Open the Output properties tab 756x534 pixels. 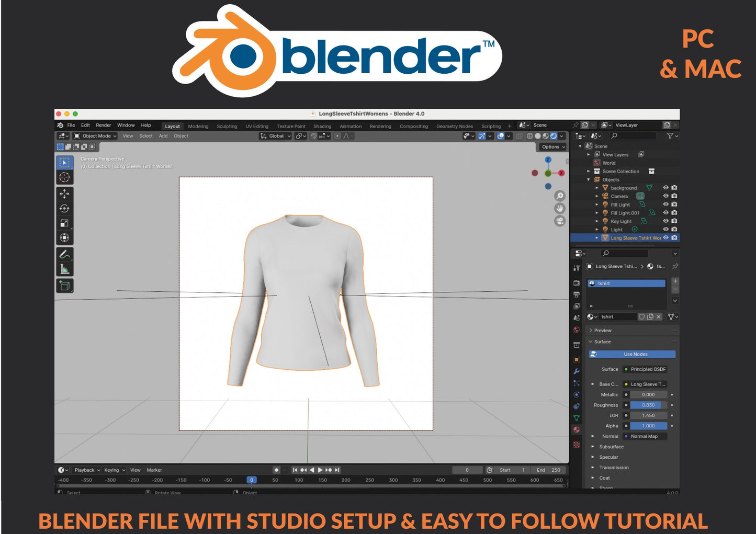click(577, 294)
